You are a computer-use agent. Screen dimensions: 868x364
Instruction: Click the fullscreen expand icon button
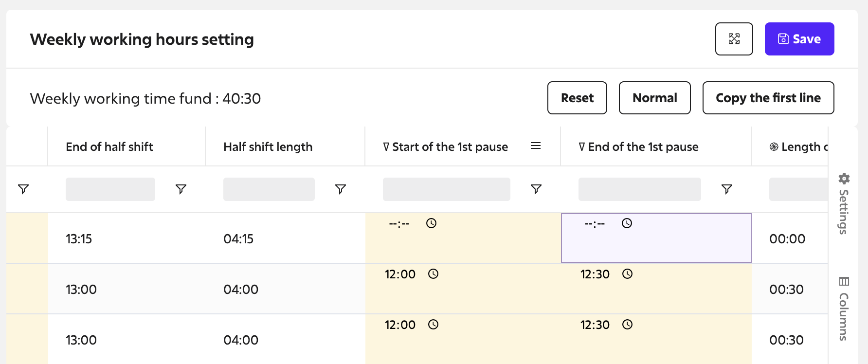point(734,39)
